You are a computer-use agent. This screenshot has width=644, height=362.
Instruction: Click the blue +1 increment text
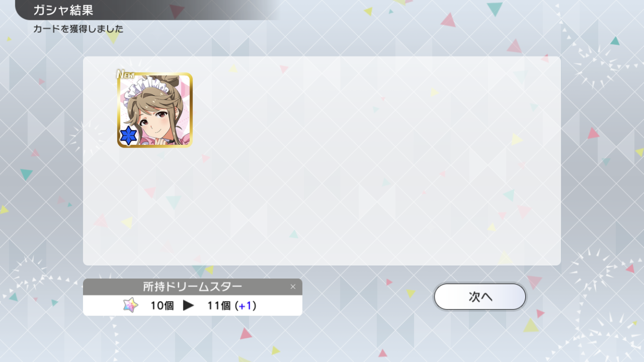246,306
